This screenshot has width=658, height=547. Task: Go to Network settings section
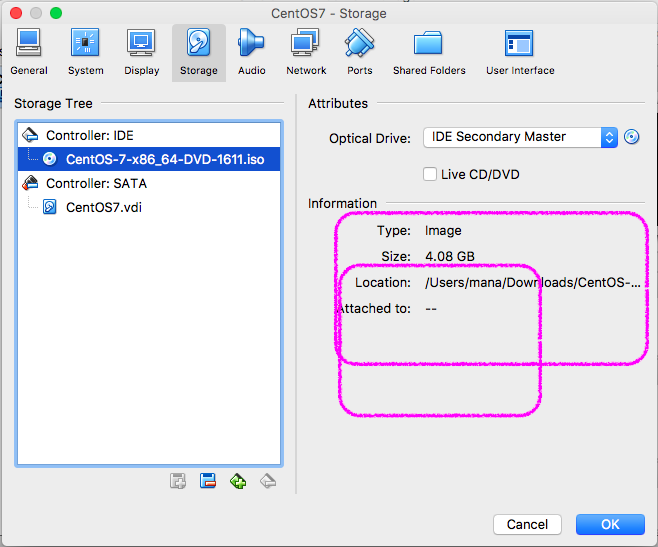[306, 52]
